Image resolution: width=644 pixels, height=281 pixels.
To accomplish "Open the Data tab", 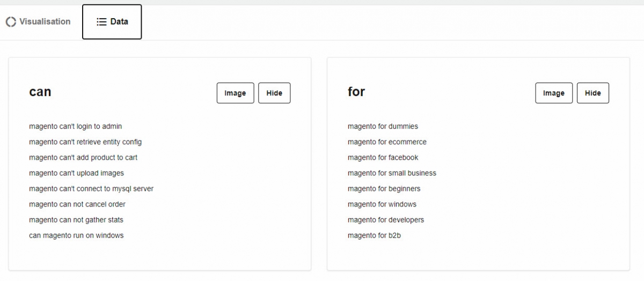I will pyautogui.click(x=112, y=22).
